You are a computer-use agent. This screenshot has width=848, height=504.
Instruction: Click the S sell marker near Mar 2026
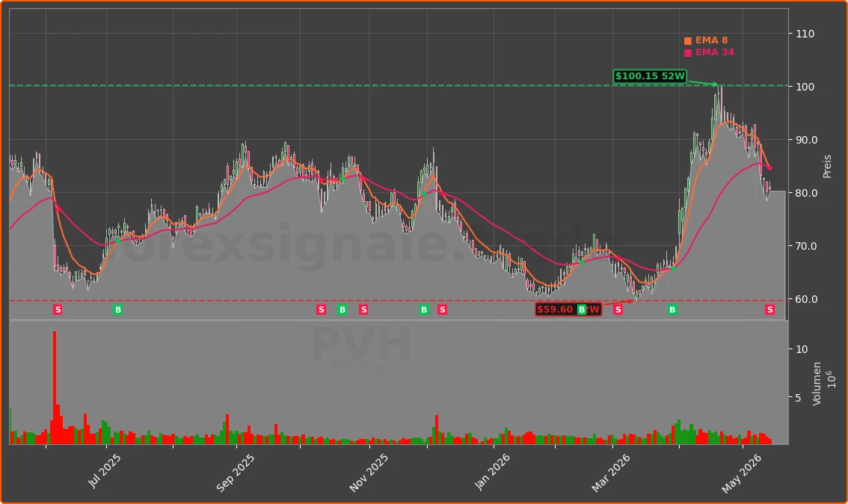pos(618,310)
